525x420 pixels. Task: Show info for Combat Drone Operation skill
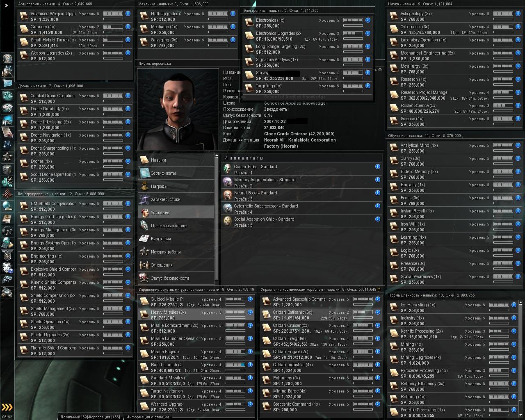point(128,96)
